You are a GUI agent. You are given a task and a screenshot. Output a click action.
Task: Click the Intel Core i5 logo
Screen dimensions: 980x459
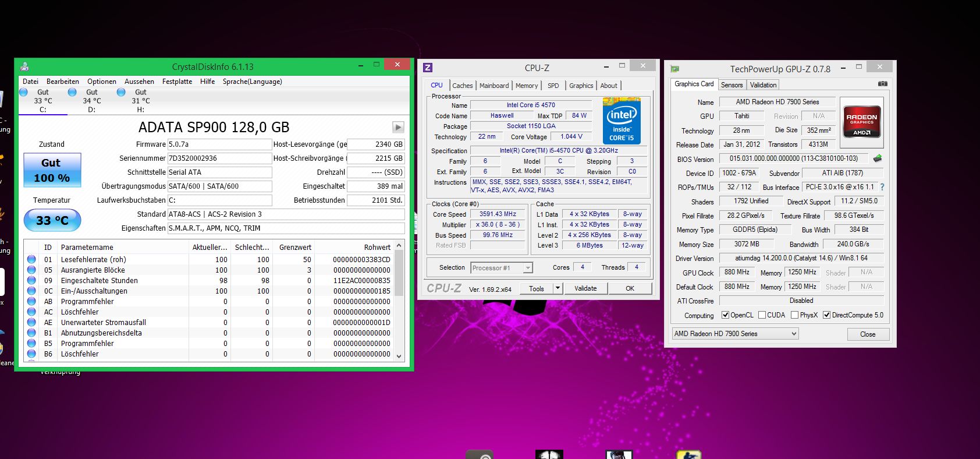(x=622, y=121)
